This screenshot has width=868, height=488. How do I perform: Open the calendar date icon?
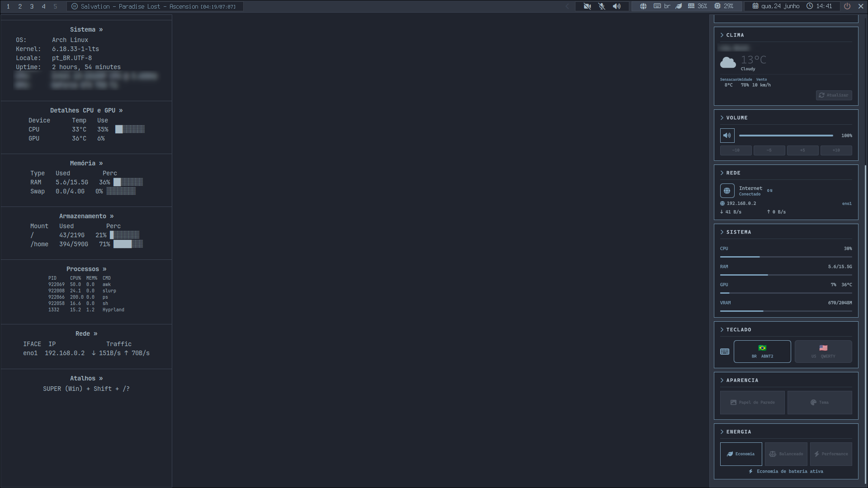pyautogui.click(x=755, y=6)
